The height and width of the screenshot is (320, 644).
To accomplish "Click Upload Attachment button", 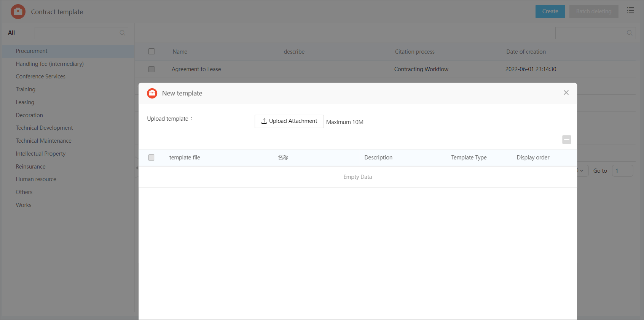I will pyautogui.click(x=289, y=121).
